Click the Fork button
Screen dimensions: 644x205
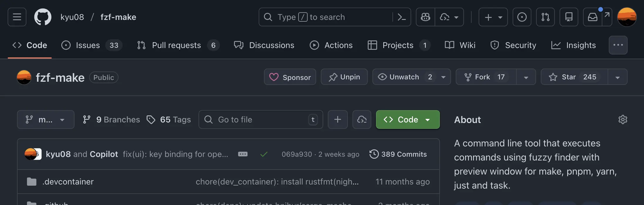click(x=486, y=77)
